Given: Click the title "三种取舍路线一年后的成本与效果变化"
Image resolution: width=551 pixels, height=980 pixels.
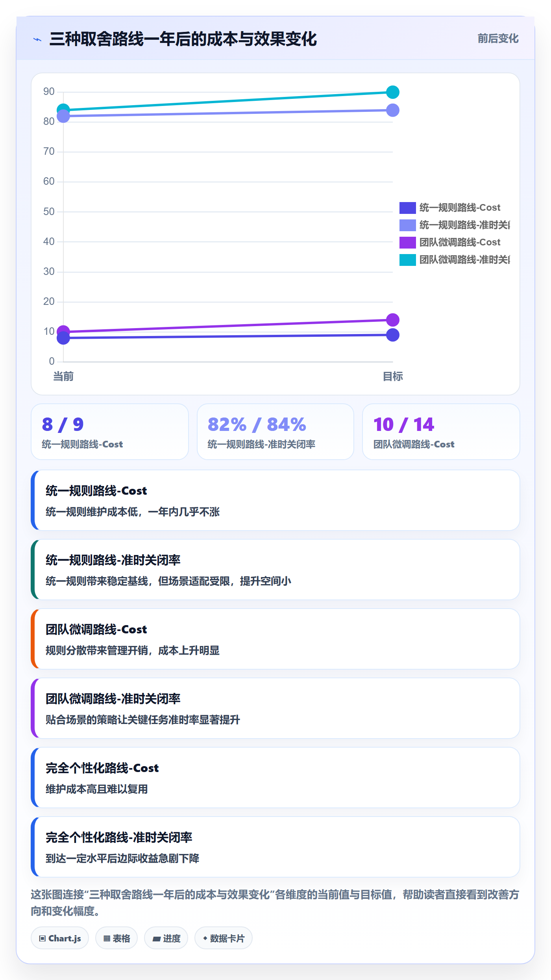Looking at the screenshot, I should pyautogui.click(x=183, y=39).
